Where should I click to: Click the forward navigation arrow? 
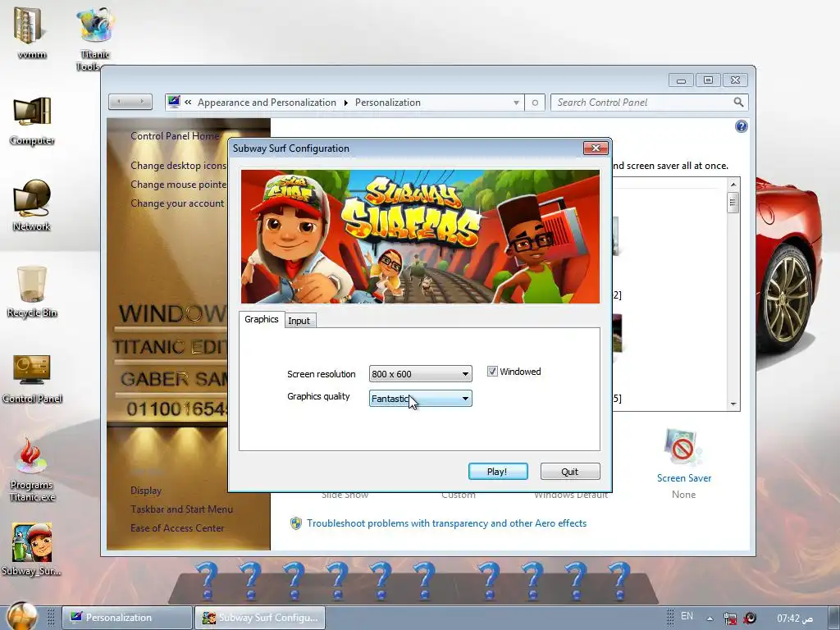141,101
